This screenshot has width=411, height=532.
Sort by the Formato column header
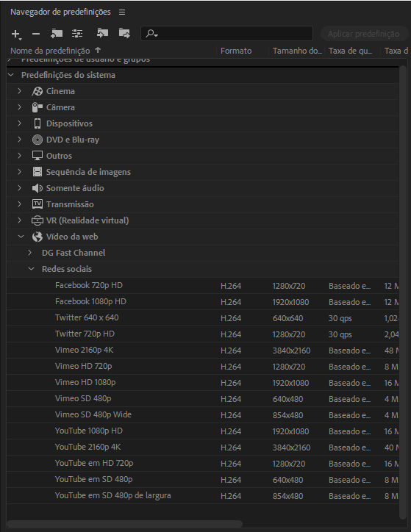click(236, 51)
